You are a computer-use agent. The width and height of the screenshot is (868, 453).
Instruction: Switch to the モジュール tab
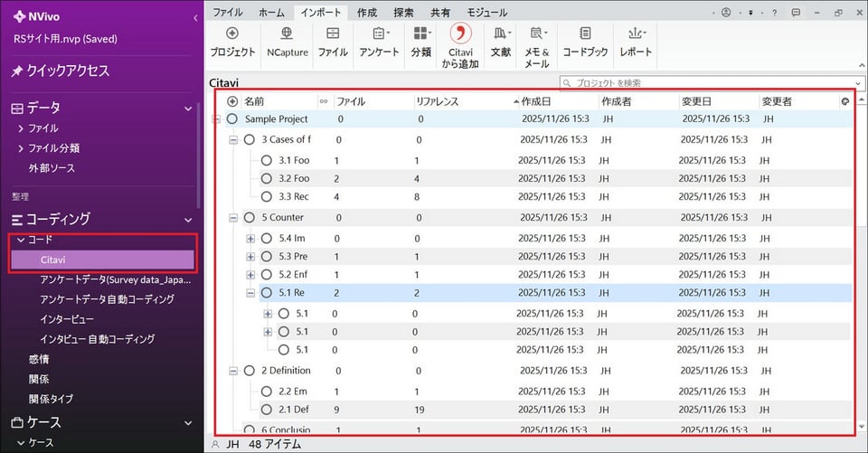486,12
